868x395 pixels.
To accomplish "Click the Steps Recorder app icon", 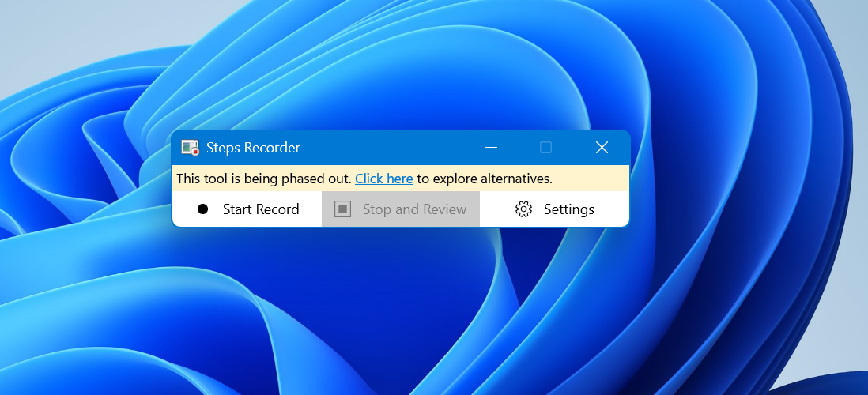I will (190, 147).
